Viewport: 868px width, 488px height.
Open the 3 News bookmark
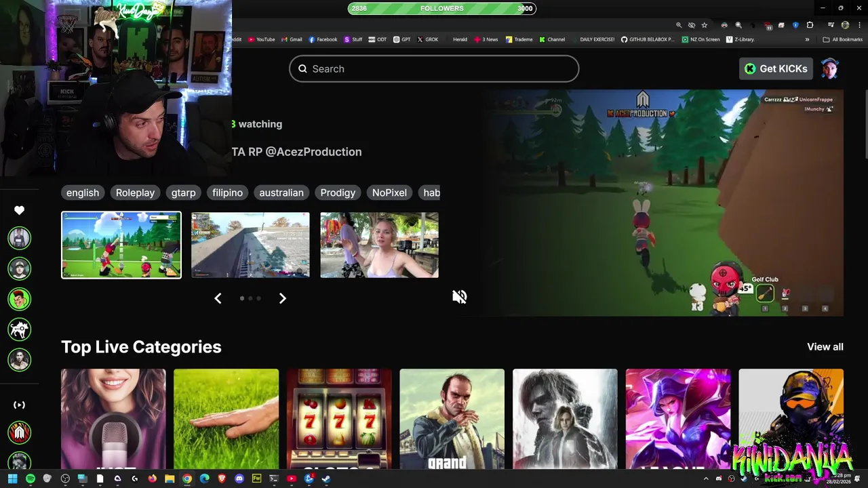(486, 39)
